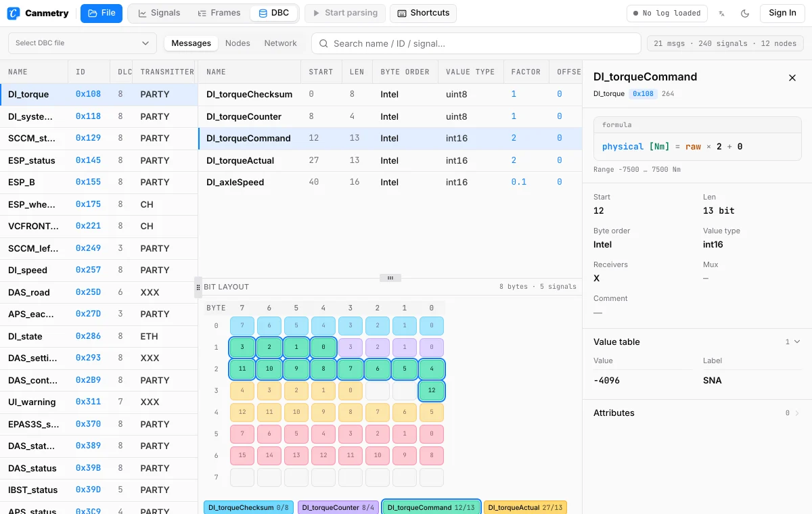The image size is (812, 514).
Task: Focus the Search name / ID / signal field
Action: pos(476,43)
